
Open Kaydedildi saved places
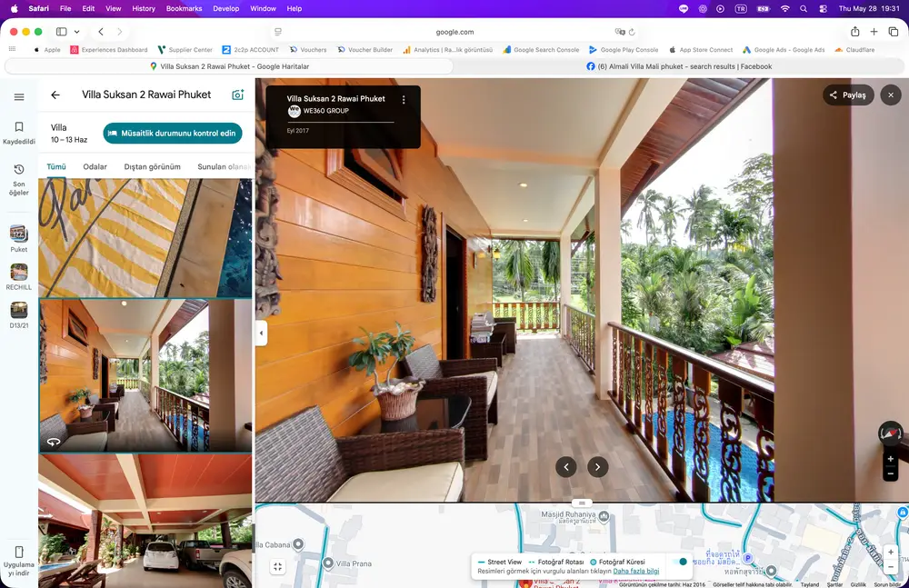pos(19,133)
